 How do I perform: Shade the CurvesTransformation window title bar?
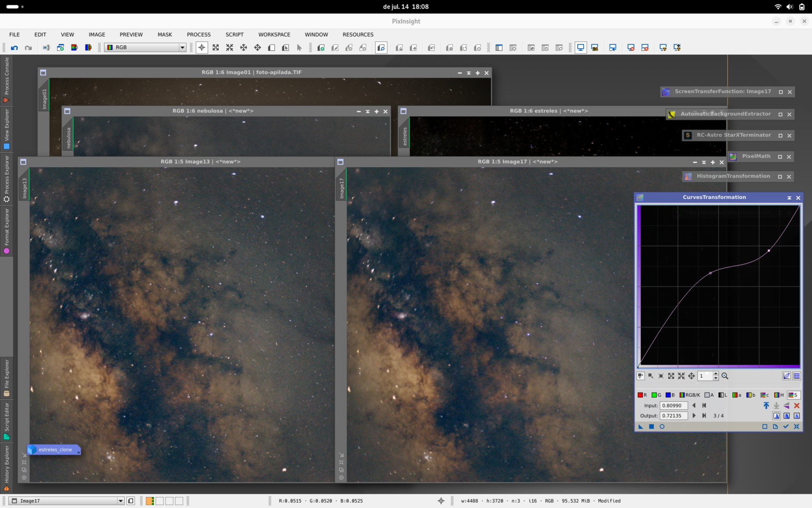tap(789, 197)
